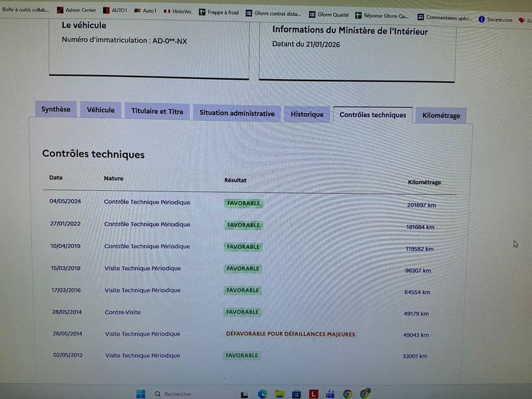Click the date 26/05/2014
This screenshot has width=532, height=399.
[x=67, y=334]
